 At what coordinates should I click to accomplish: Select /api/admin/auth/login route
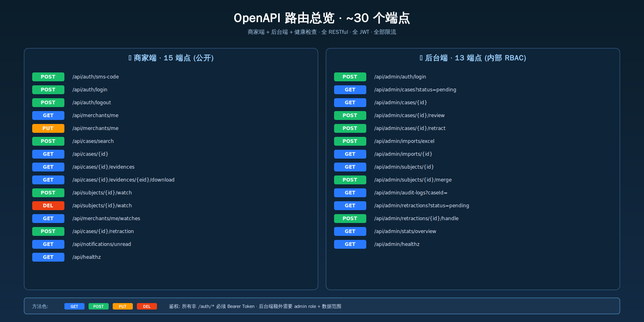point(400,77)
